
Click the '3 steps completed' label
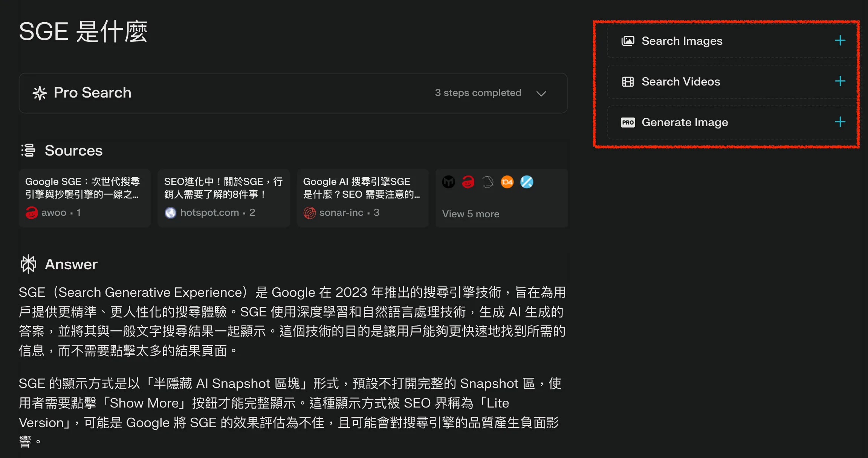tap(478, 93)
